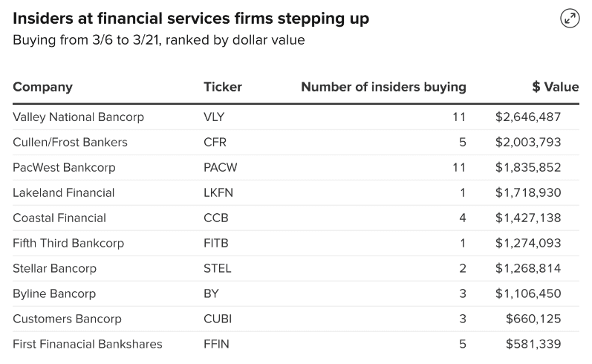Click the expand fullscreen icon
The image size is (592, 364).
(x=570, y=19)
